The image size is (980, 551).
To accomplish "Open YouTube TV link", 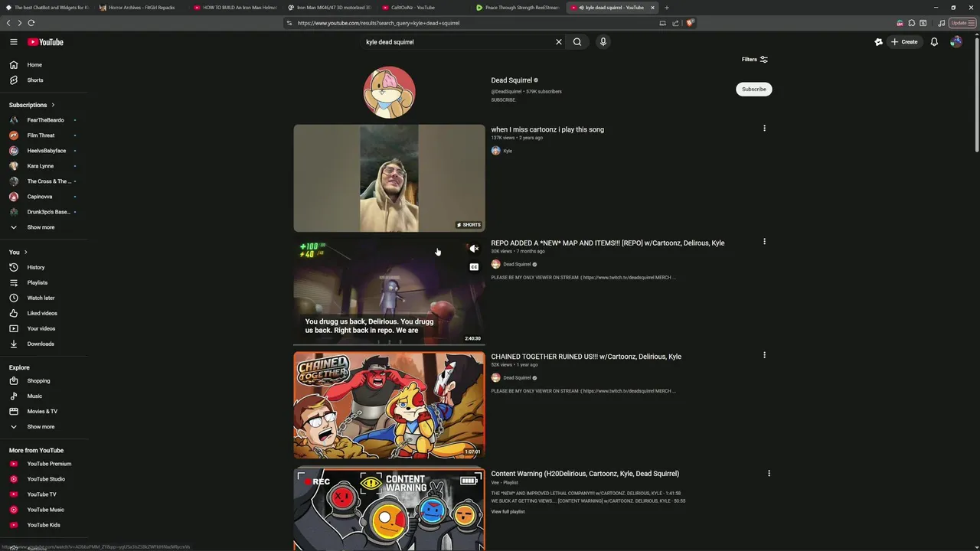I will click(x=44, y=494).
